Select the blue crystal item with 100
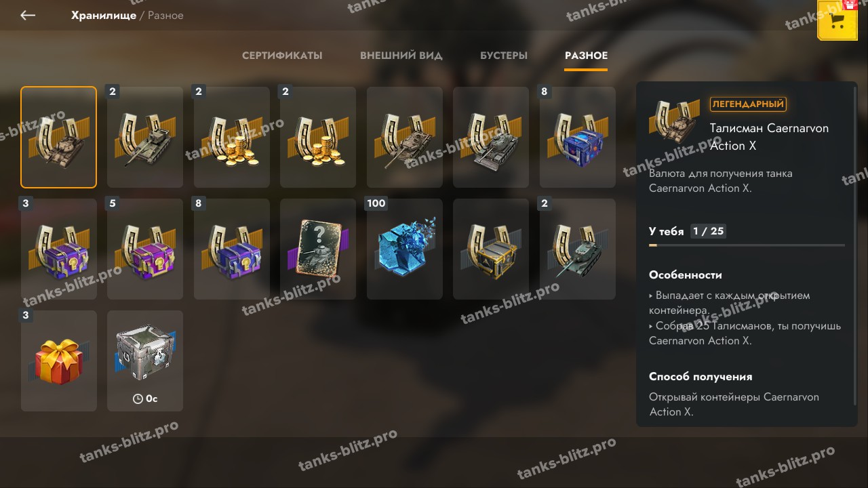 point(405,249)
